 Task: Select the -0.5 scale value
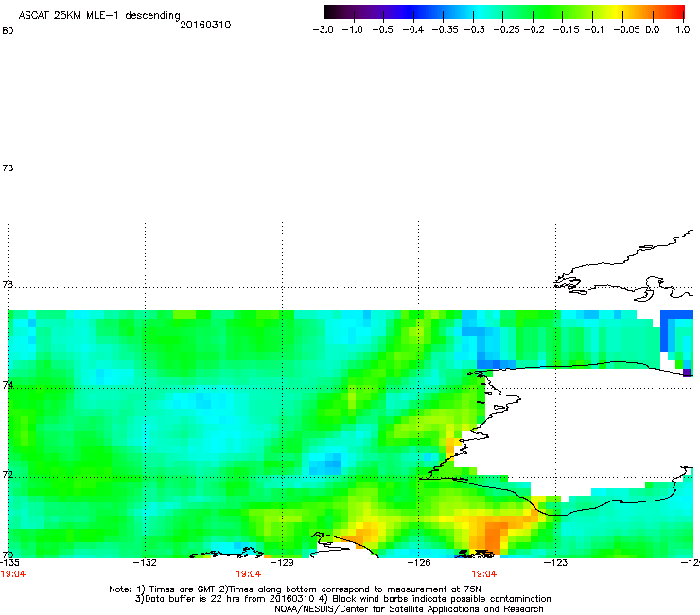(x=382, y=30)
